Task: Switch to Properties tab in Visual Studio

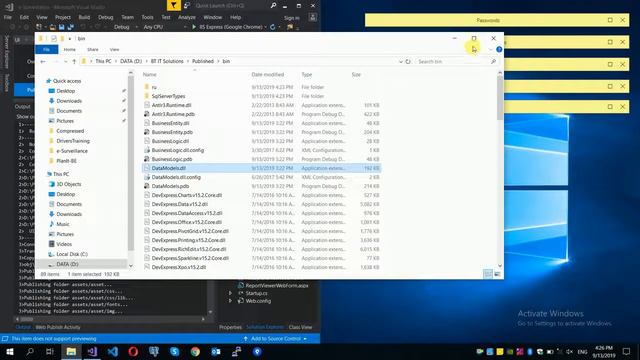Action: (x=230, y=327)
